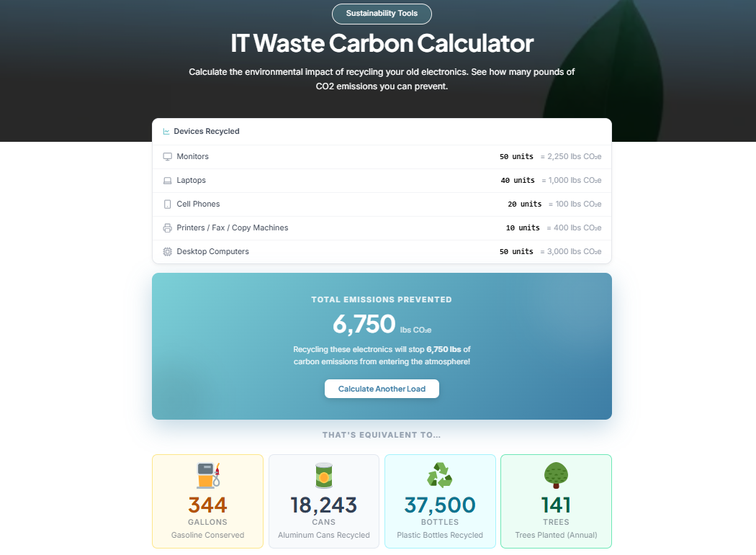Click the monitor icon beside Monitors
Viewport: 756px width, 555px height.
coord(167,157)
